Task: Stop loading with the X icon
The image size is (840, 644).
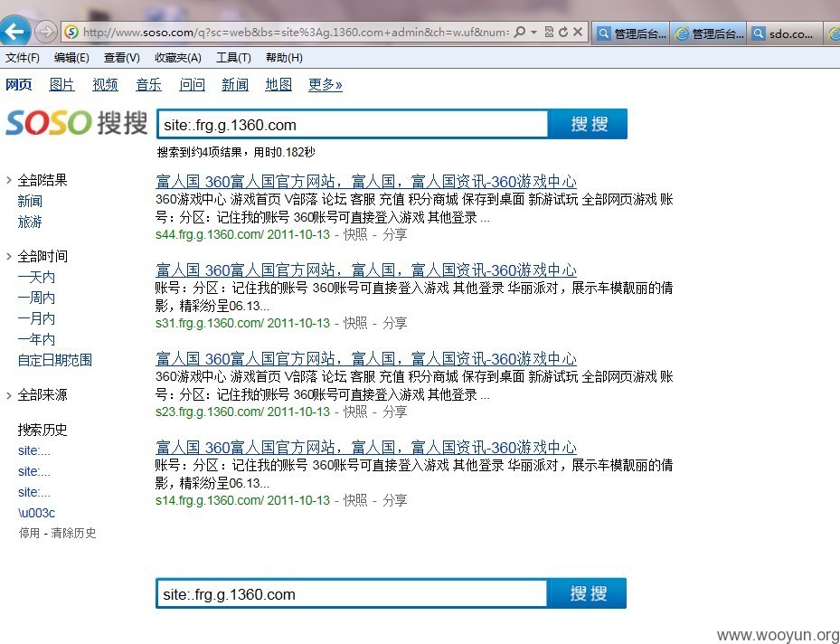Action: tap(578, 33)
